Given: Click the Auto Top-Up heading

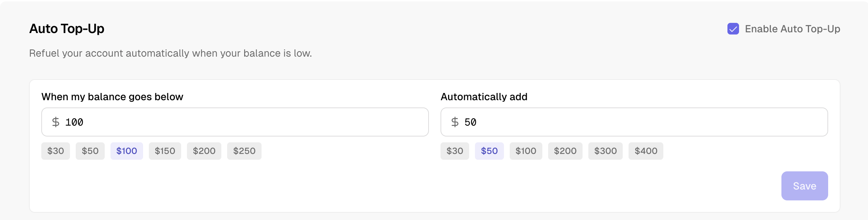Looking at the screenshot, I should [67, 29].
